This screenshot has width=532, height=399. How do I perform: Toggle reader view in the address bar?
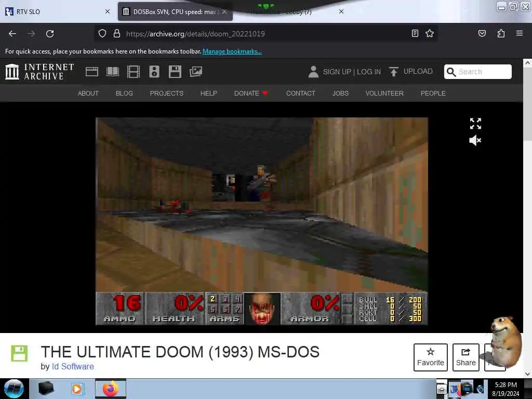(x=415, y=33)
